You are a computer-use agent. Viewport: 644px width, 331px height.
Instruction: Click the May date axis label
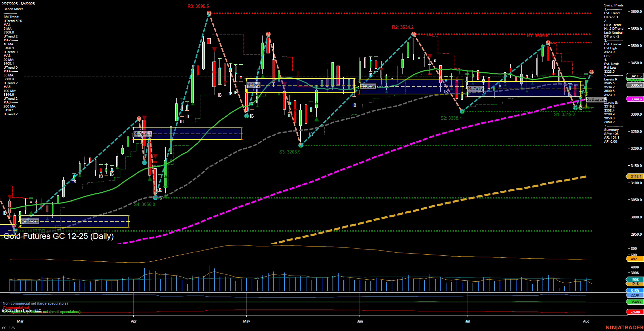(247, 321)
